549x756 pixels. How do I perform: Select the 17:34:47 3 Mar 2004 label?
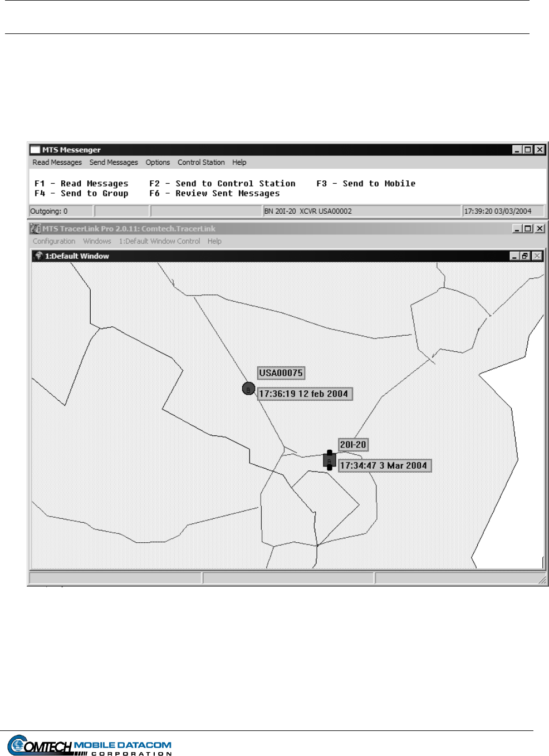(x=384, y=465)
